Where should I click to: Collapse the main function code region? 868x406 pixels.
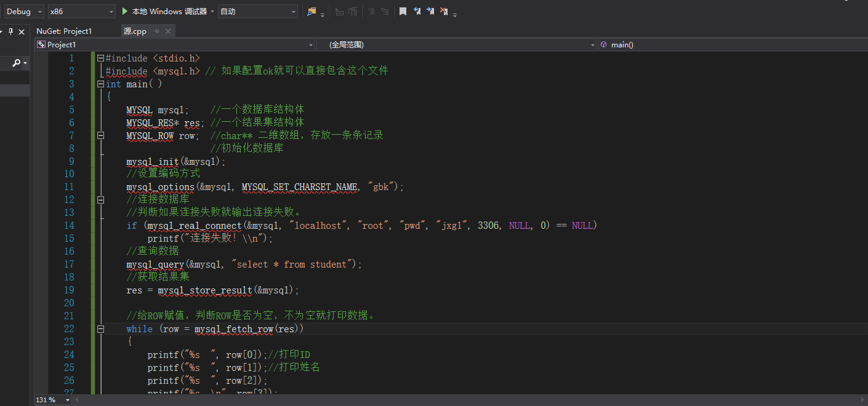[x=100, y=83]
